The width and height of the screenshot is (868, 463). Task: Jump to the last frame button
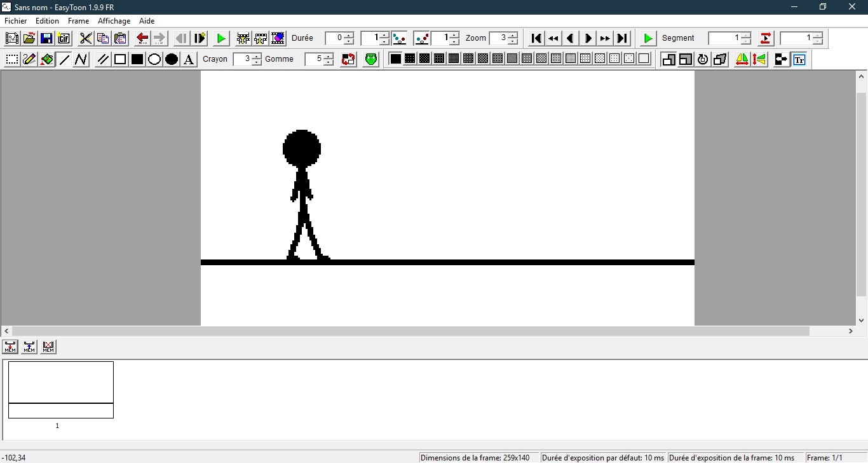point(621,38)
